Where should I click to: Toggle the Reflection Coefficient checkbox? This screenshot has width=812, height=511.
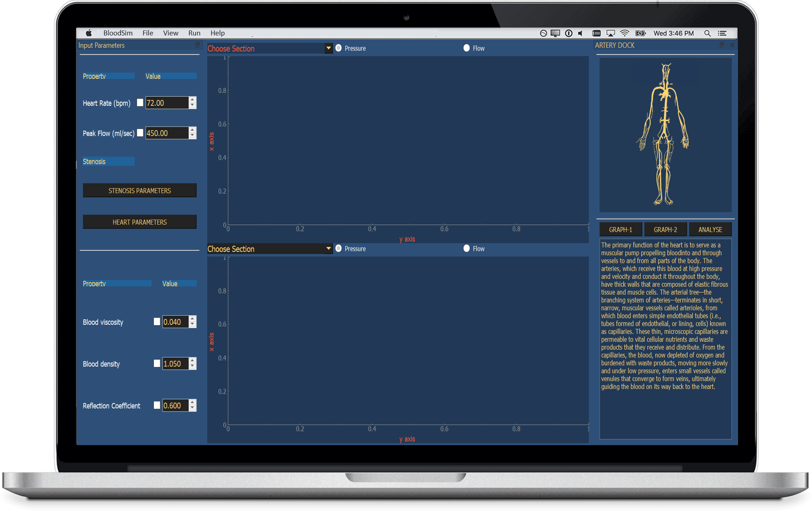coord(157,405)
